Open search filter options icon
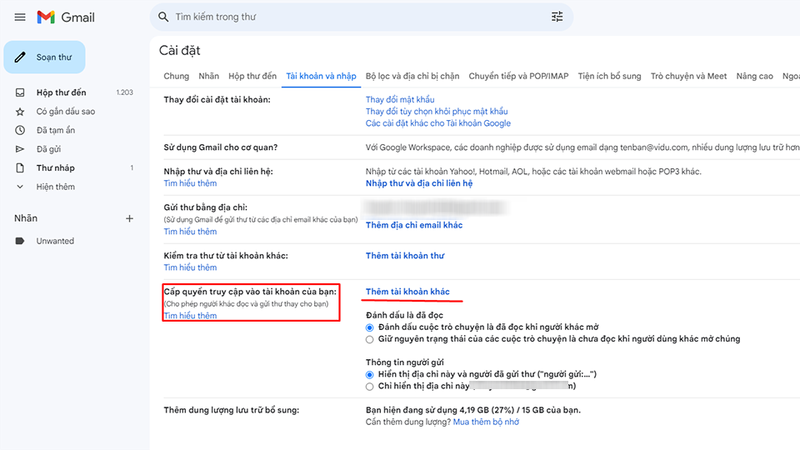Screen dimensions: 800x450 click(x=557, y=17)
